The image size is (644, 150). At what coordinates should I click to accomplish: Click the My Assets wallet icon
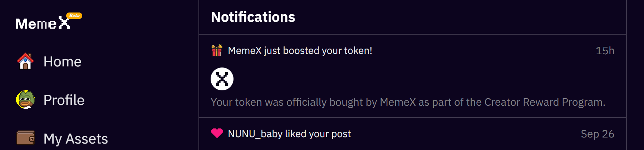coord(25,138)
